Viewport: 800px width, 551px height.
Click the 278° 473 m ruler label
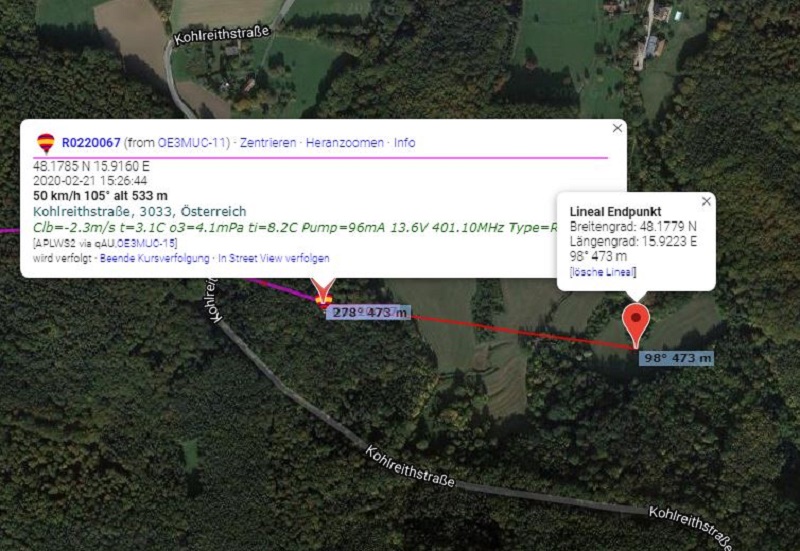(369, 312)
